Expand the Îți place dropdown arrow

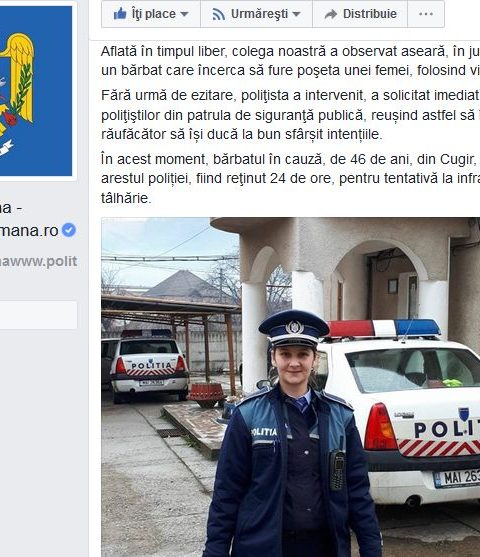point(184,15)
